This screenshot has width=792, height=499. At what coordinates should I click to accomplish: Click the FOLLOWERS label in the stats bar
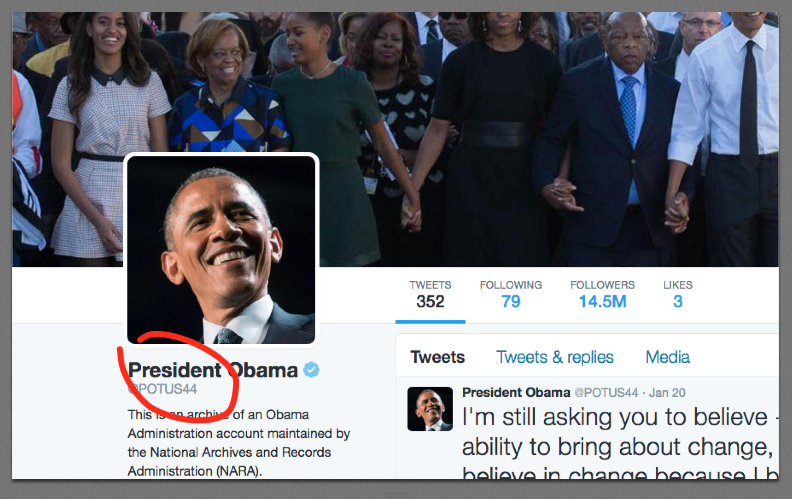click(x=602, y=285)
